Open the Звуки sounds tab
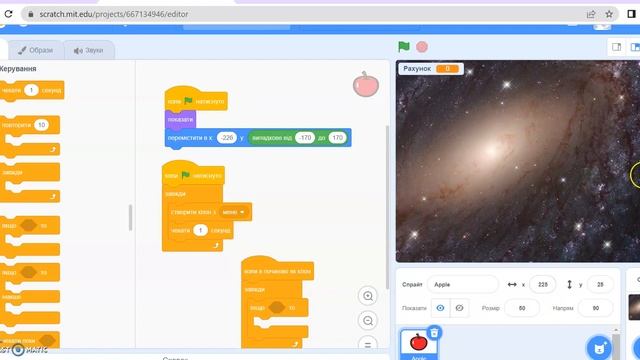The image size is (640, 360). [88, 50]
